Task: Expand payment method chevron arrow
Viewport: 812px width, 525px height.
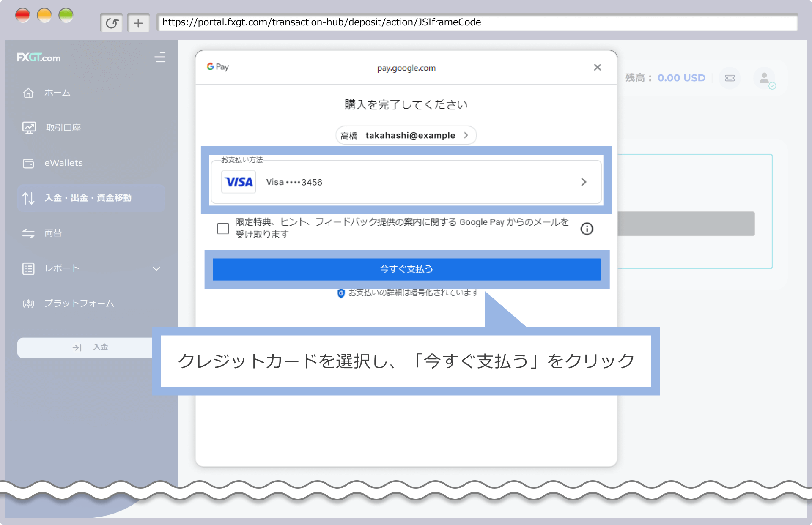Action: (584, 182)
